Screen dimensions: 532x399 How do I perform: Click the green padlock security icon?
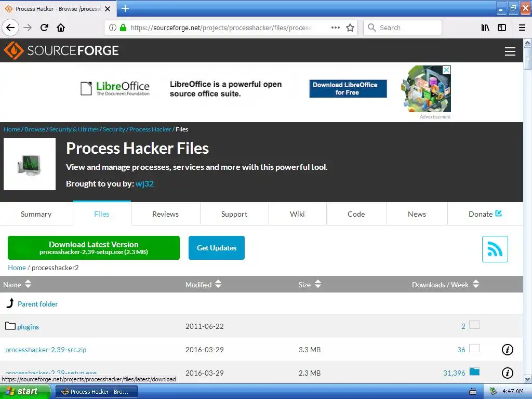click(x=123, y=28)
